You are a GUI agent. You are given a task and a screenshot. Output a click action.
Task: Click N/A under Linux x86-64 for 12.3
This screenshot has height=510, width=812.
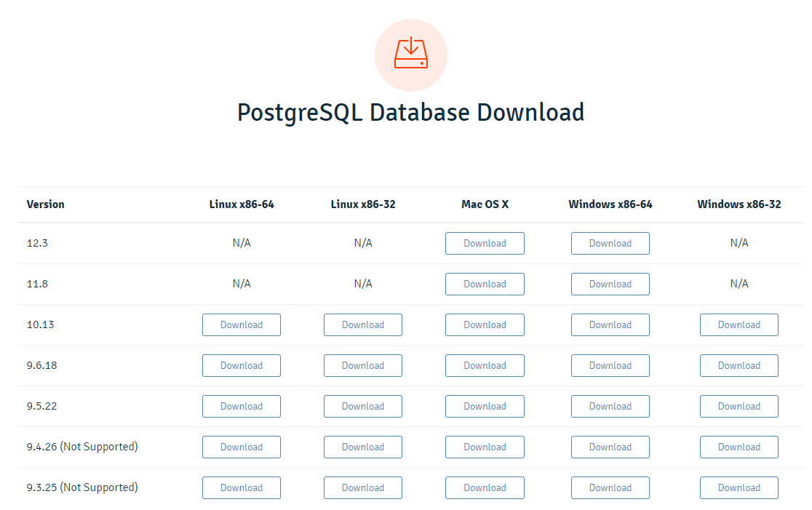click(x=242, y=243)
